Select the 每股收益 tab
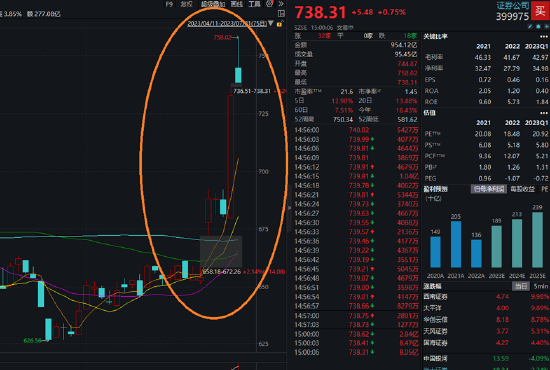Image resolution: width=550 pixels, height=370 pixels. point(522,189)
